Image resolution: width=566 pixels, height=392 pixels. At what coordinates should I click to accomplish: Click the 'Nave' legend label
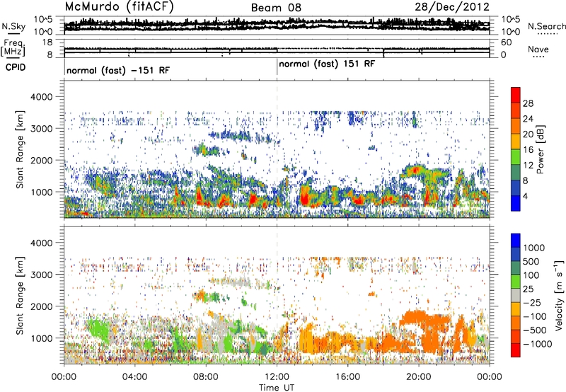tap(538, 49)
